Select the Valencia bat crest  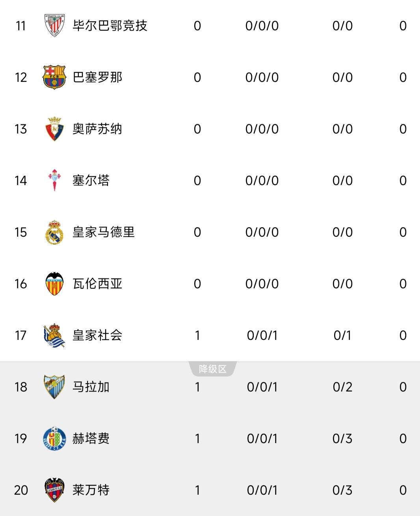(x=54, y=284)
